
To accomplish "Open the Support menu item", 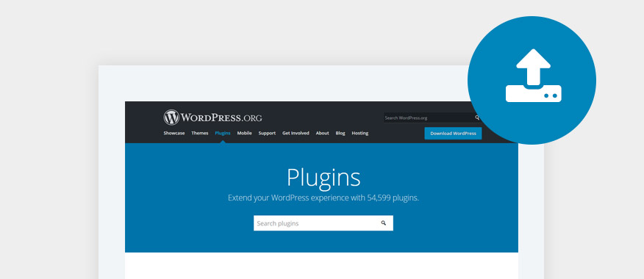I will click(x=267, y=134).
